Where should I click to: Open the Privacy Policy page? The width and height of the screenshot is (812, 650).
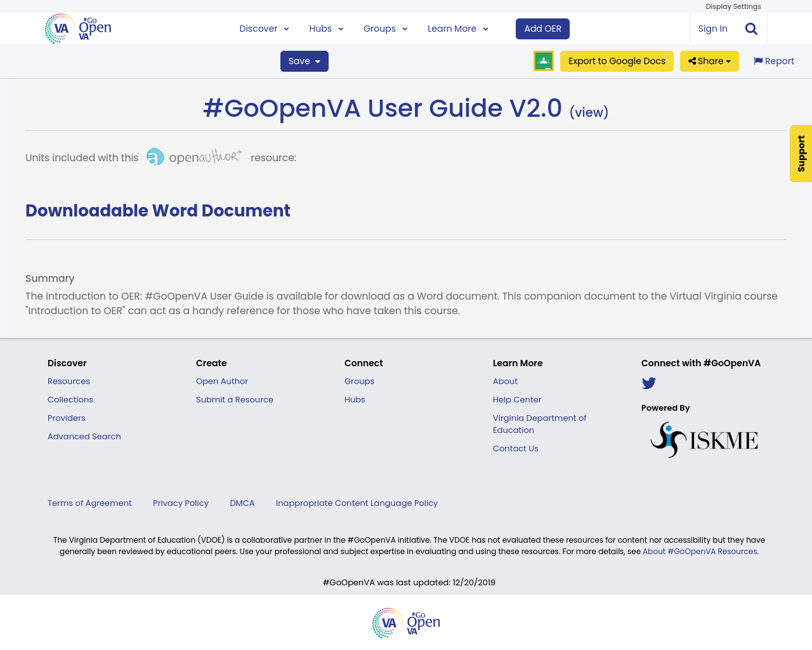click(x=181, y=502)
